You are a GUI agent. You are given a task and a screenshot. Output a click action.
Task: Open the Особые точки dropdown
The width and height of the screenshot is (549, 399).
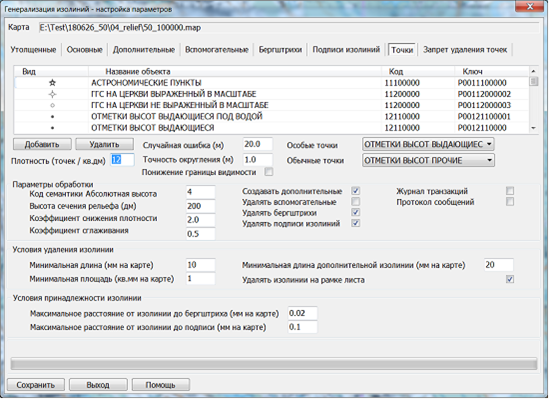coord(428,144)
